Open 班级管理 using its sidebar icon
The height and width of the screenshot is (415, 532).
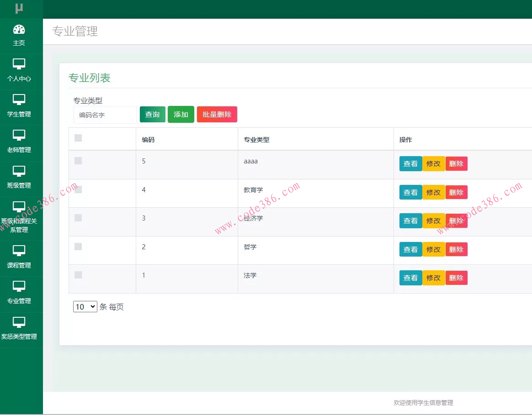[x=19, y=172]
